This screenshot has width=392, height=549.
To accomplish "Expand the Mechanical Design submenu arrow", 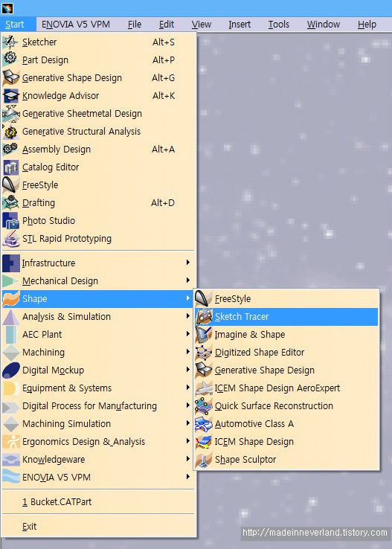I will tap(188, 280).
